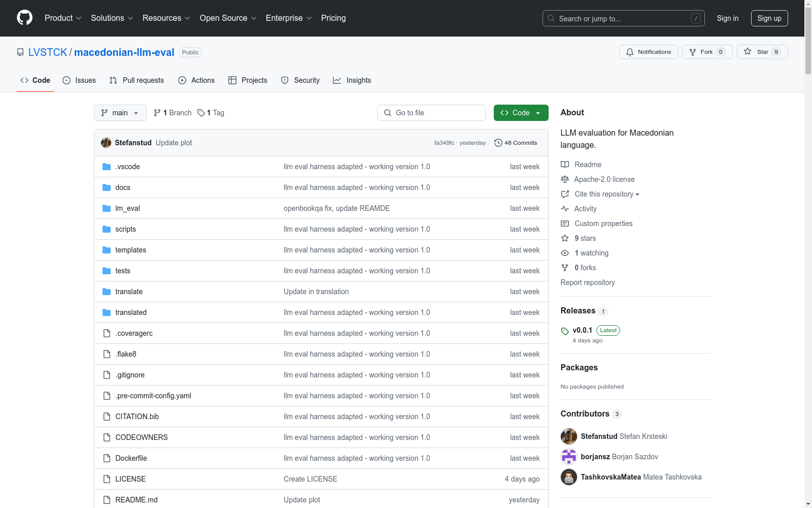Screen dimensions: 812x508
Task: Open the main branch selector dropdown
Action: pyautogui.click(x=120, y=113)
